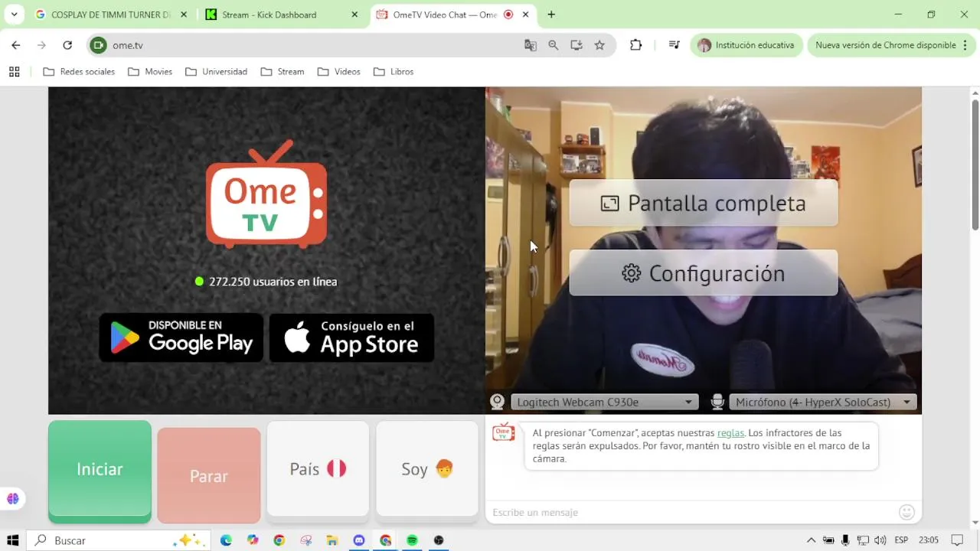Screen dimensions: 980x551
Task: Click the install app icon in address bar
Action: (x=577, y=45)
